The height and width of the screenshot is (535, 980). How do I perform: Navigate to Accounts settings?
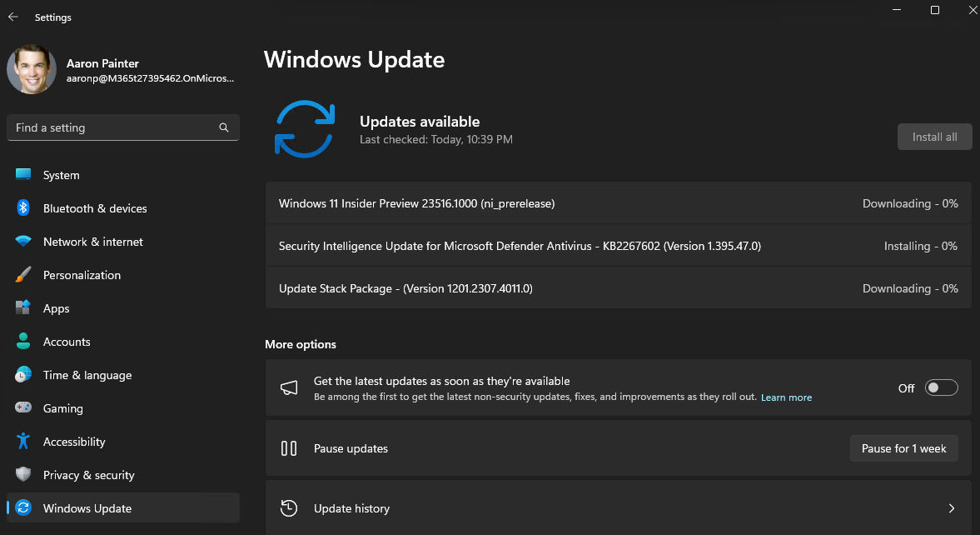pos(123,342)
